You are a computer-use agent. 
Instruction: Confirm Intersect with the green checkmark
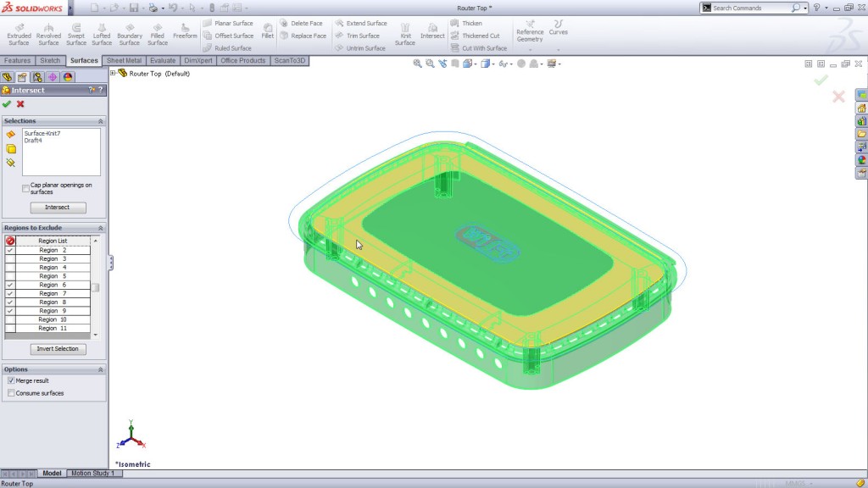point(7,104)
